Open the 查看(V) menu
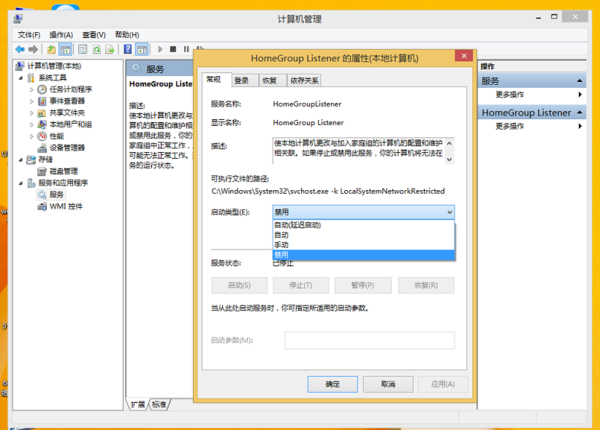Image resolution: width=600 pixels, height=430 pixels. click(x=94, y=35)
